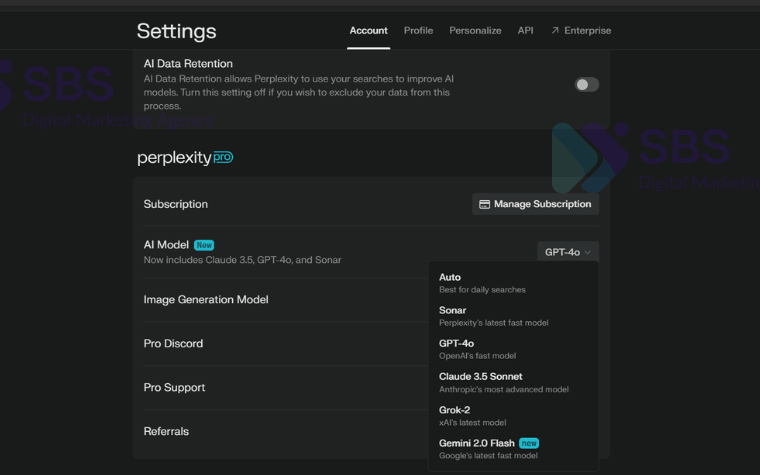Open the Enterprise external link
760x475 pixels.
tap(581, 31)
